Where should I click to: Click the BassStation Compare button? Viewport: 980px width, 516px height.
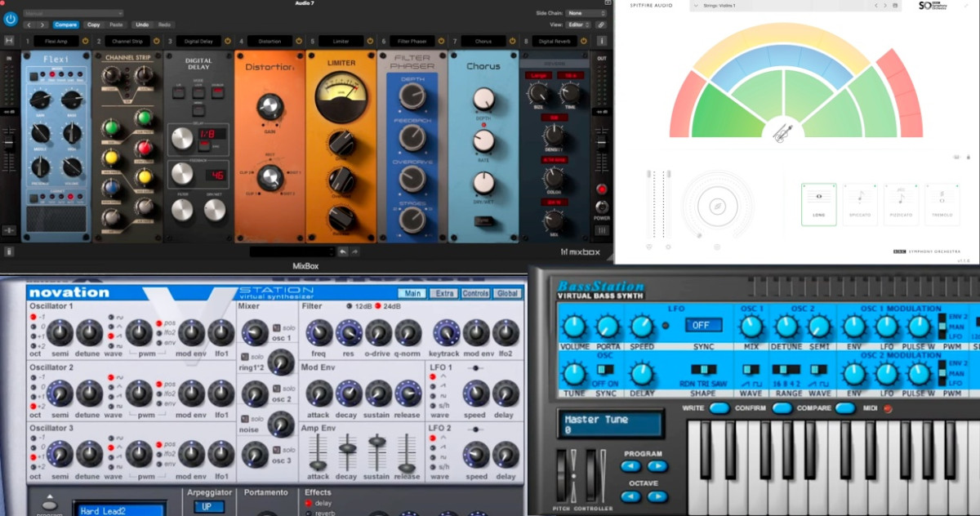point(844,408)
